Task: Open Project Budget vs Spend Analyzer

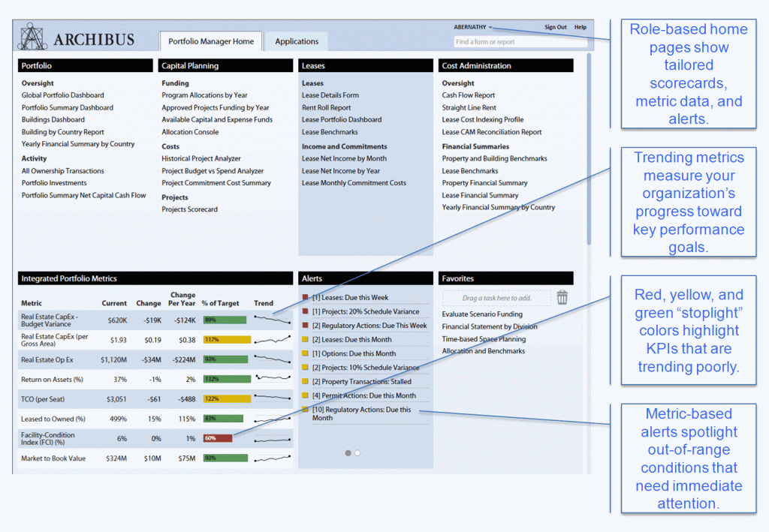Action: (213, 171)
